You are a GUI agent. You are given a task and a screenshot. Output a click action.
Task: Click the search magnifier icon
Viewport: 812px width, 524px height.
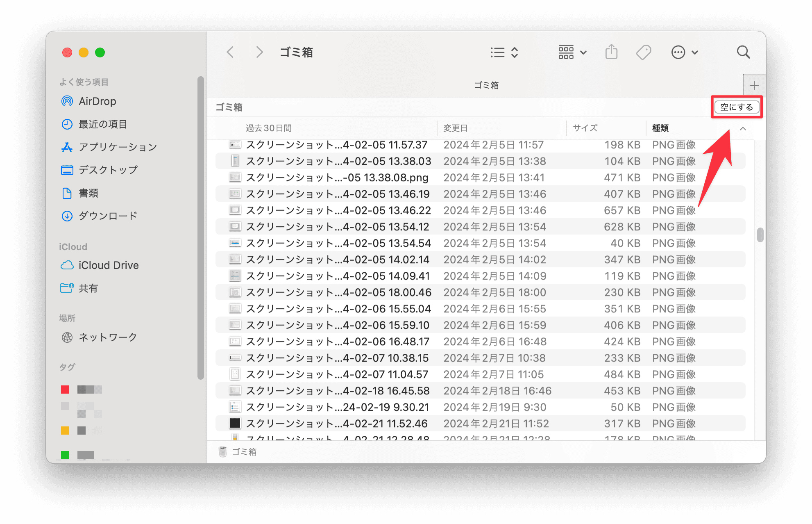(743, 52)
